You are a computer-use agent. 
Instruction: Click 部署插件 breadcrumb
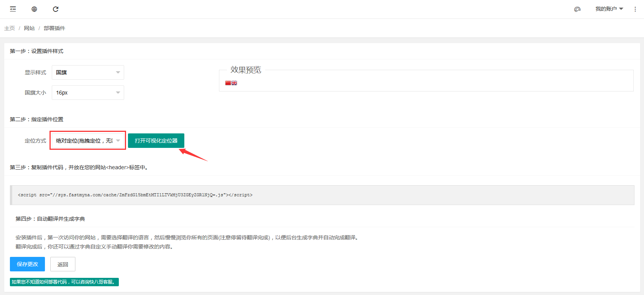pyautogui.click(x=54, y=28)
